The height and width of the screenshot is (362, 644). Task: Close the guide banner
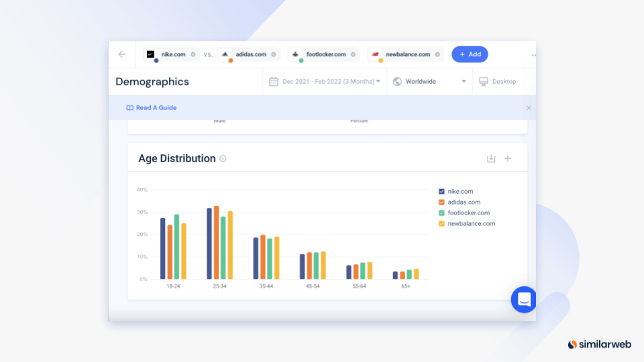pyautogui.click(x=529, y=108)
